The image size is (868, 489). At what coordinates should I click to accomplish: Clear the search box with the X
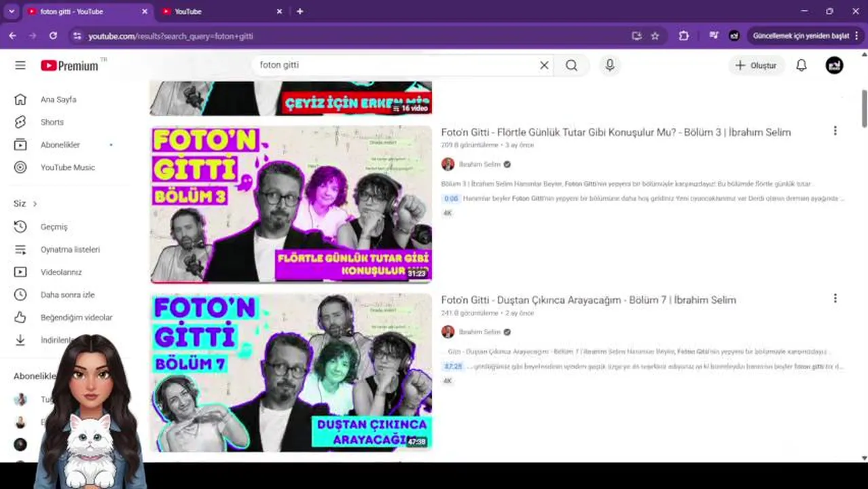[x=544, y=65]
